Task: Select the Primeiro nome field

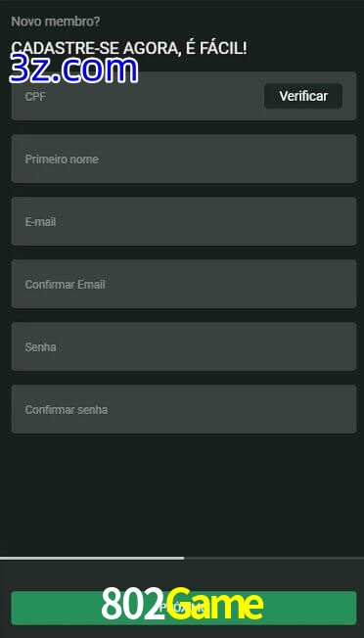Action: pos(184,159)
